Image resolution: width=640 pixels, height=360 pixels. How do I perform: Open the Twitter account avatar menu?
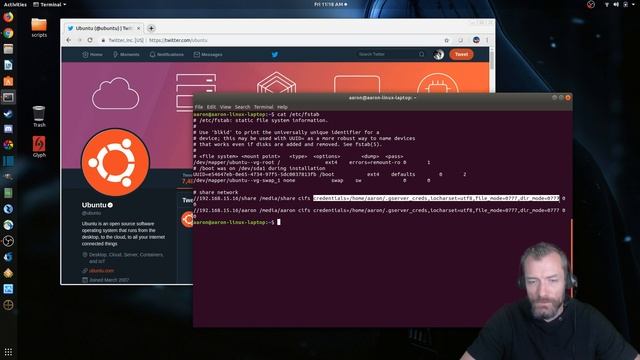pyautogui.click(x=439, y=54)
